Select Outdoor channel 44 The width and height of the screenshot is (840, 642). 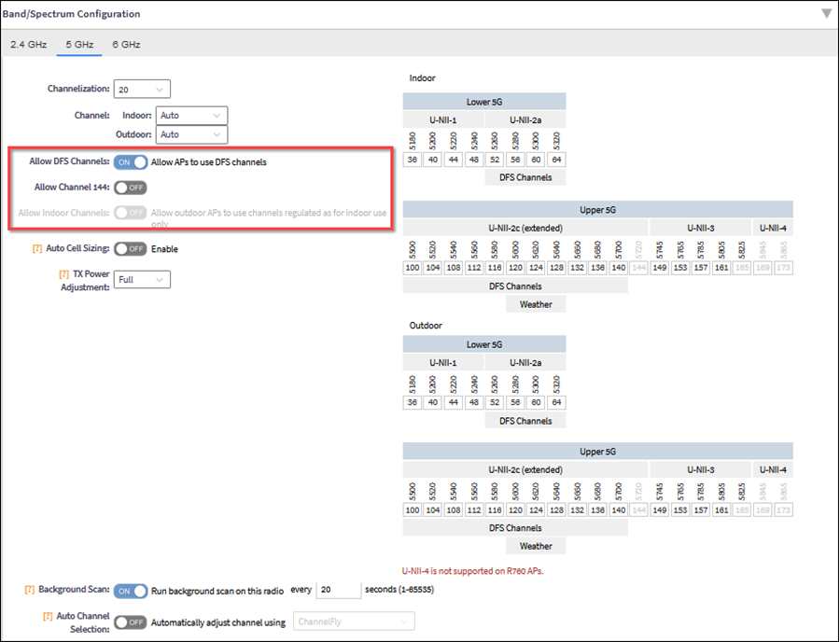click(454, 403)
